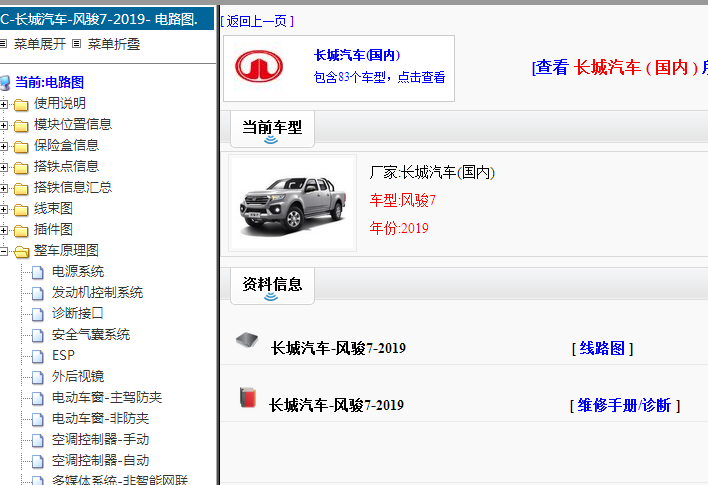Click the 当前:电路图 computer icon
Screen dimensions: 708x485
click(x=5, y=83)
